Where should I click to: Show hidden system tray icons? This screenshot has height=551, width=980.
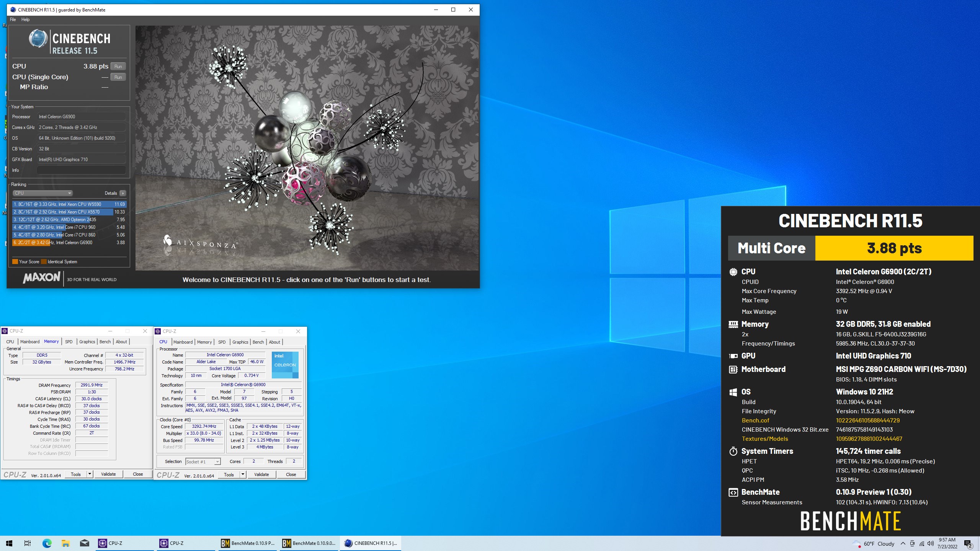tap(903, 543)
